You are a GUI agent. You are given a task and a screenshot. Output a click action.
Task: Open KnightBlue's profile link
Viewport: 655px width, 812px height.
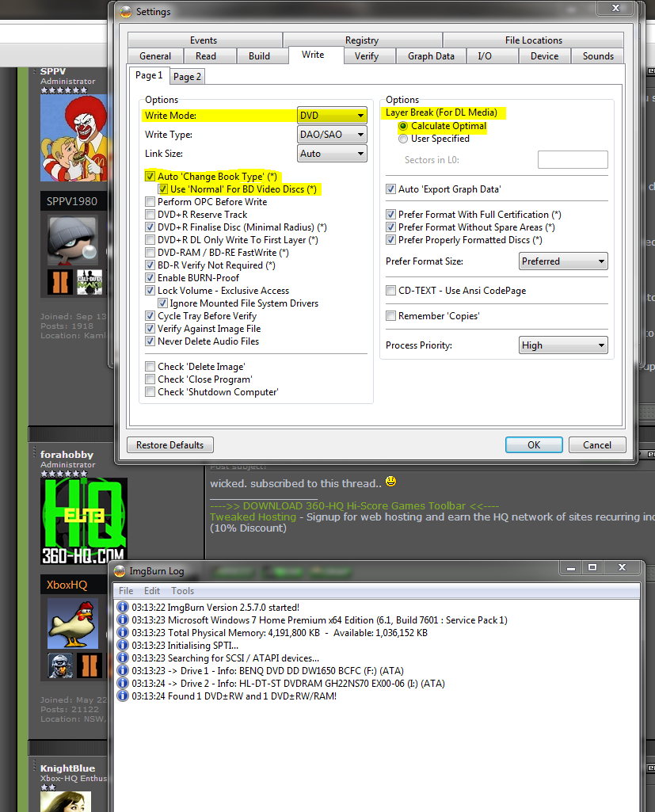(68, 768)
